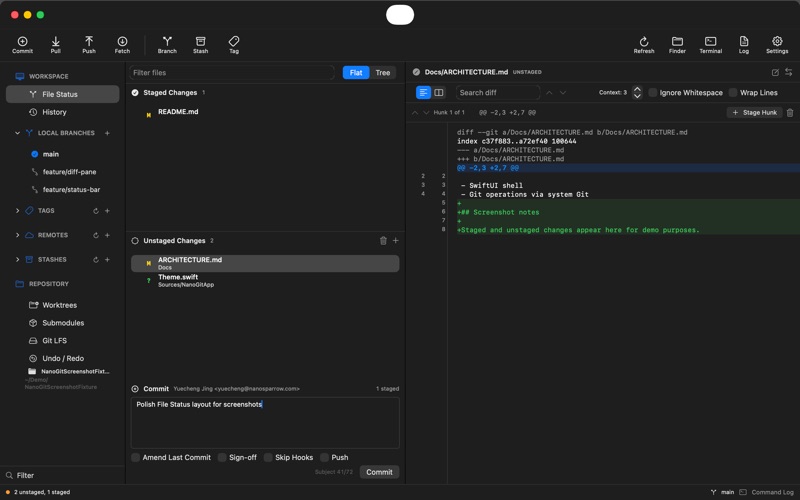This screenshot has height=500, width=800.
Task: Refresh the Stashes section
Action: [x=95, y=260]
